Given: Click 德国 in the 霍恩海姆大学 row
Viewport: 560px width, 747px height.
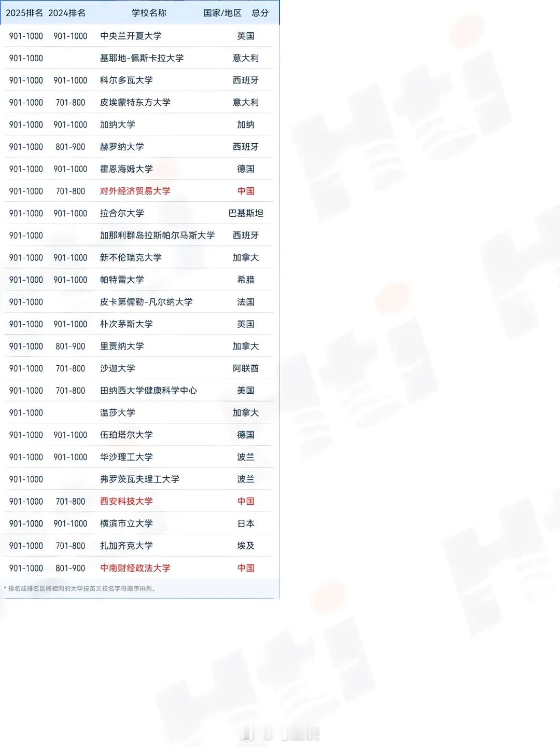Looking at the screenshot, I should (x=246, y=169).
